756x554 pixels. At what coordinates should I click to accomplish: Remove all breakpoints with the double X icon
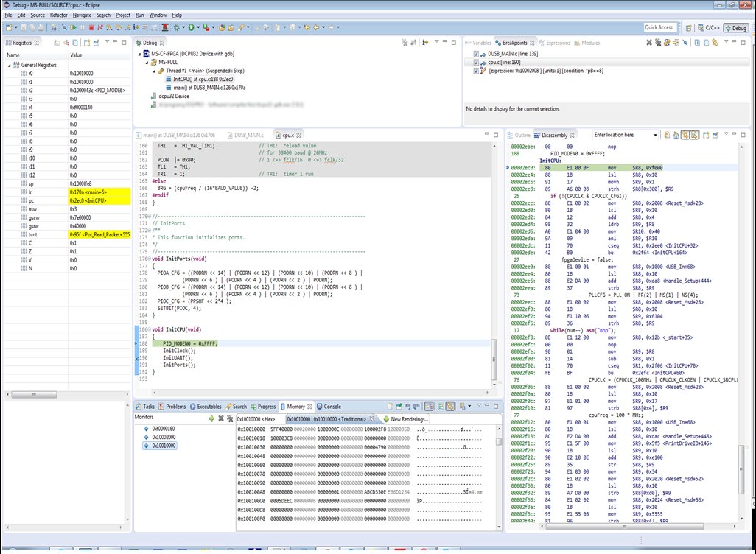[658, 43]
